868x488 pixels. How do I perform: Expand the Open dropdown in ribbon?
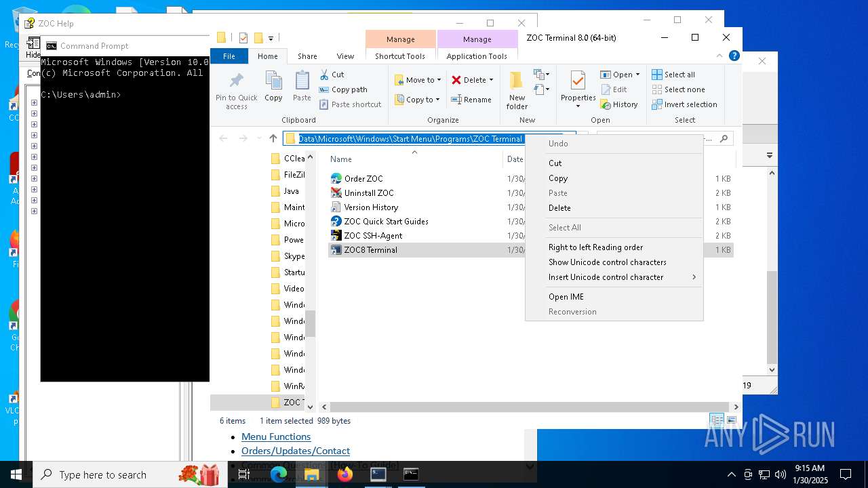(x=620, y=75)
